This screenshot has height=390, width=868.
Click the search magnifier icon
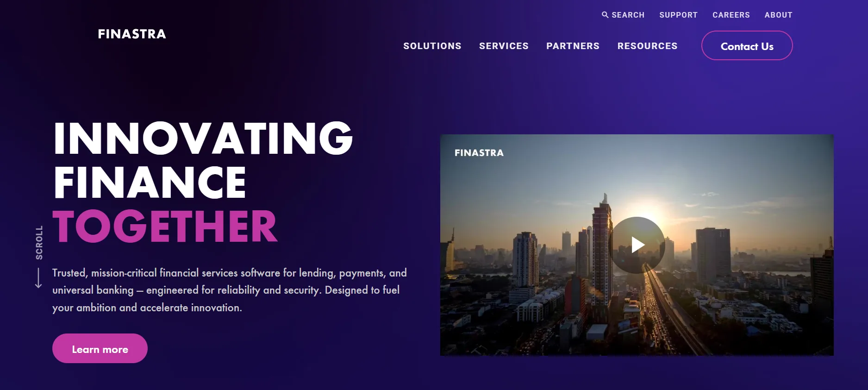coord(605,15)
